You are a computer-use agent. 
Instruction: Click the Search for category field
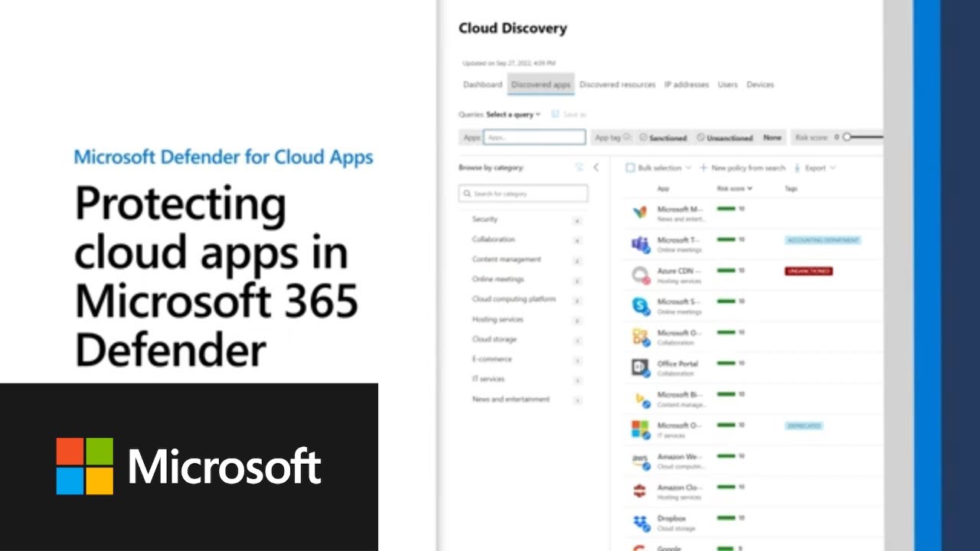coord(524,194)
